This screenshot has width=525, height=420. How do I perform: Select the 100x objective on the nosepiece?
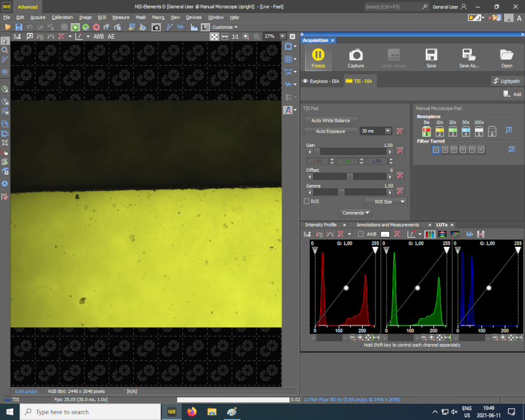coord(479,131)
